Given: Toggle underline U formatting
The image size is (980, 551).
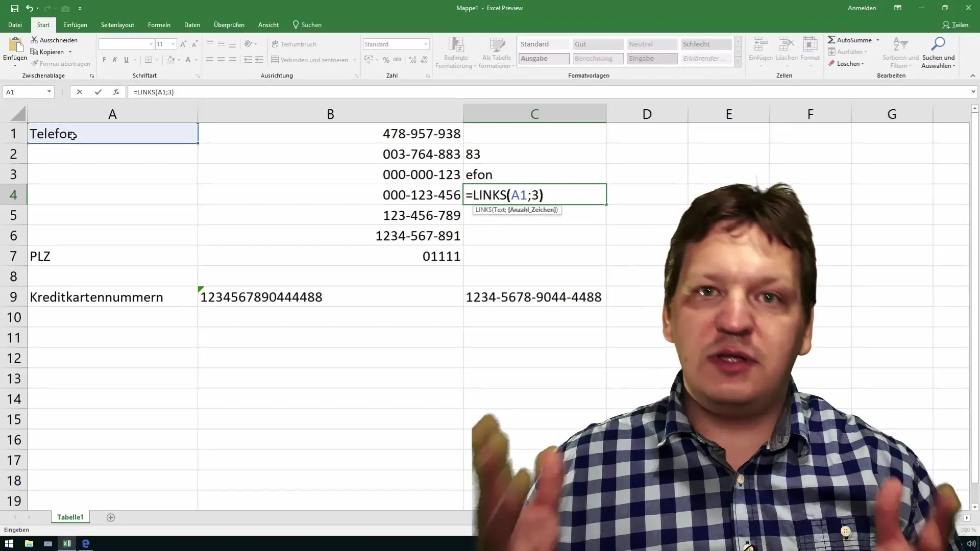Looking at the screenshot, I should tap(126, 60).
